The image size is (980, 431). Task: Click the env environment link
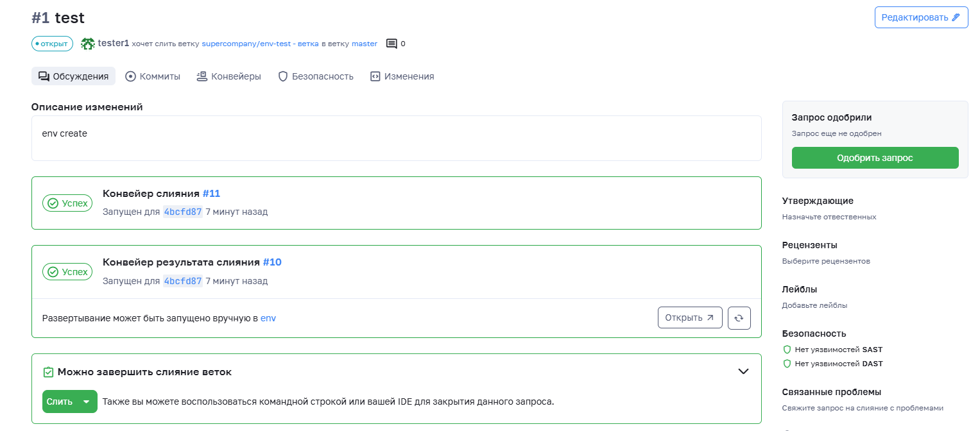coord(268,317)
